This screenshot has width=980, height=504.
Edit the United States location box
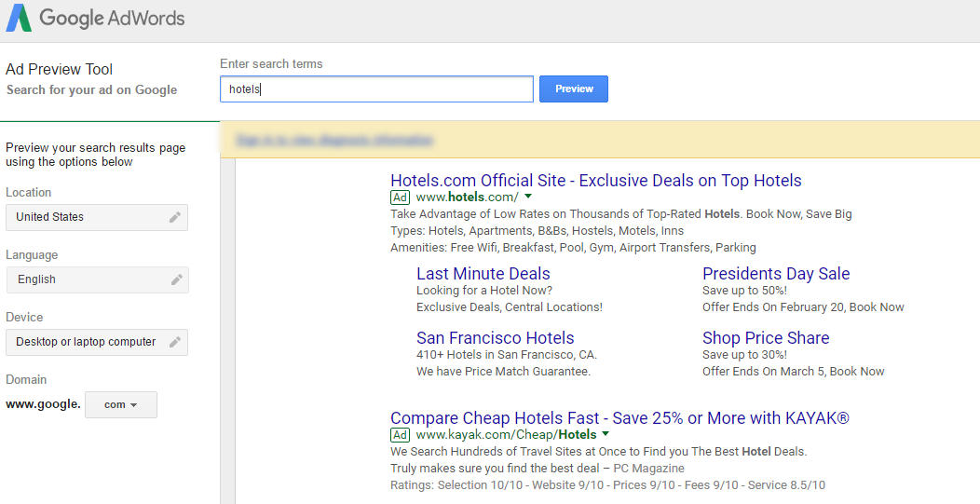pyautogui.click(x=97, y=217)
